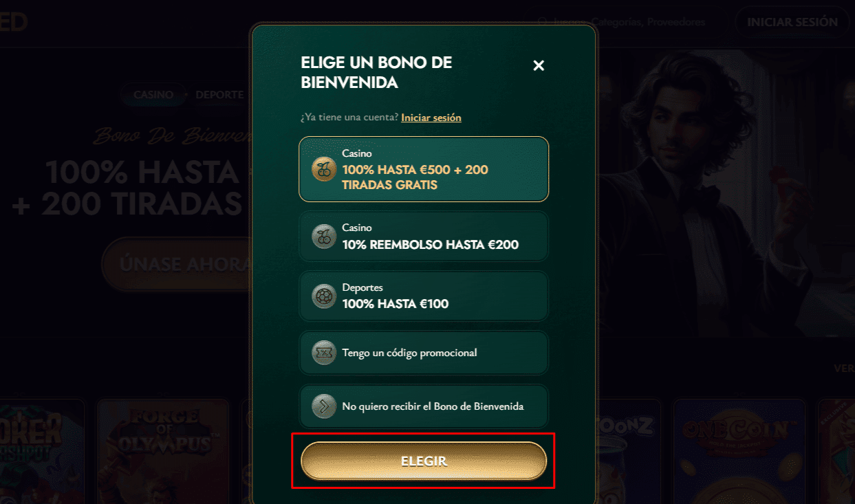Screen dimensions: 855x504
Task: Click the ELEGIR button
Action: coord(424,461)
